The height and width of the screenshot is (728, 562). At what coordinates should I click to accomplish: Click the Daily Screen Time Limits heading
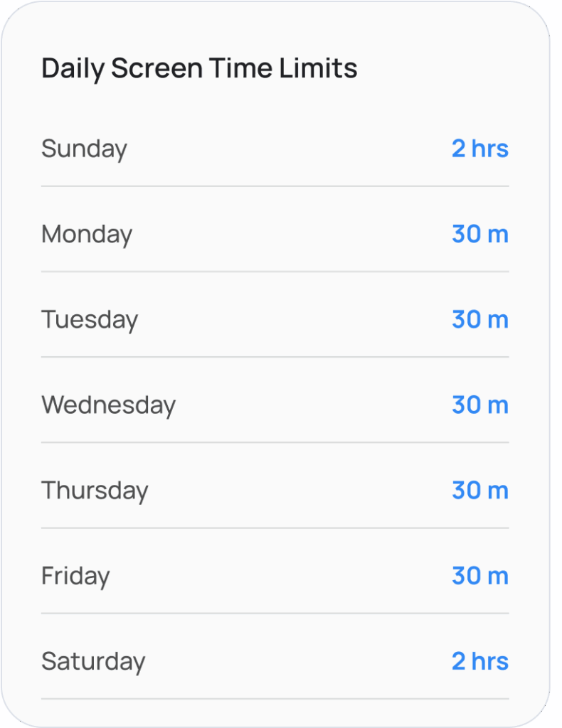tap(199, 68)
